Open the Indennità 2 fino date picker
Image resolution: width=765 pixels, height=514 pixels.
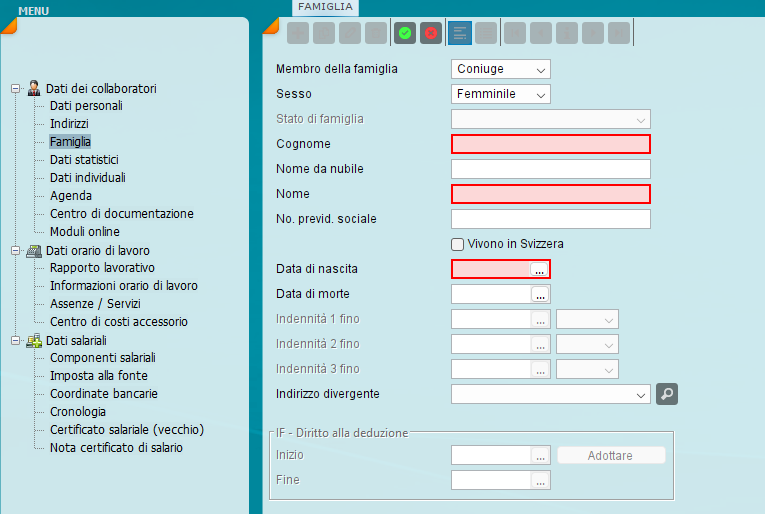[539, 344]
